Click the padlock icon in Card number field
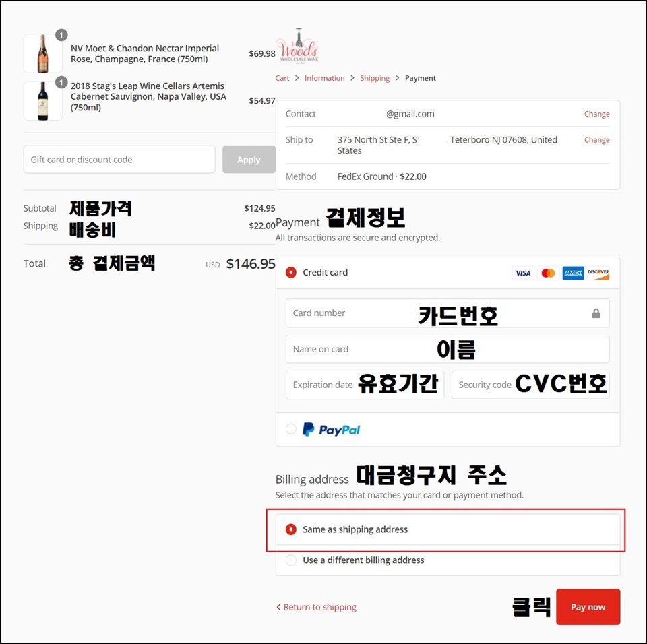The height and width of the screenshot is (644, 647). [x=596, y=313]
